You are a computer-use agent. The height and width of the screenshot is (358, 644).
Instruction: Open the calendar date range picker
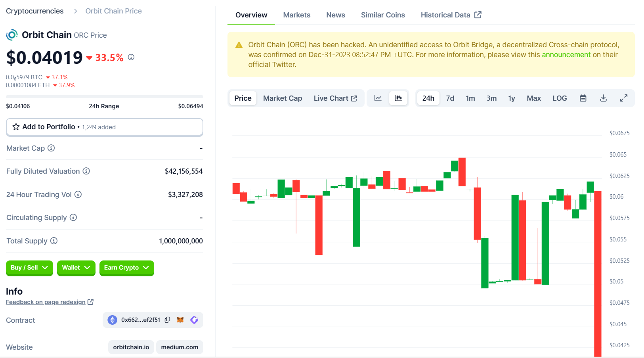click(x=583, y=98)
